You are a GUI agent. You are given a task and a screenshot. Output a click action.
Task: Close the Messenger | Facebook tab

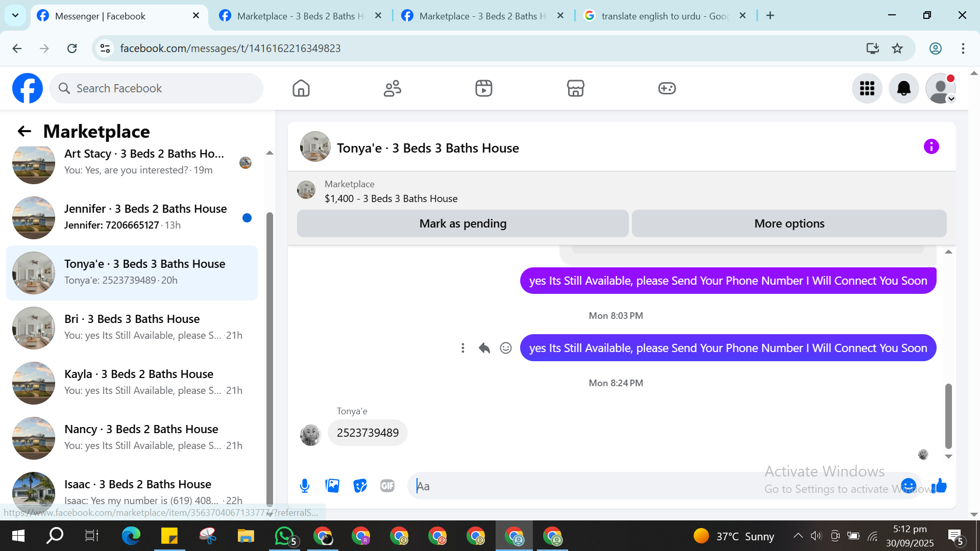(x=196, y=16)
